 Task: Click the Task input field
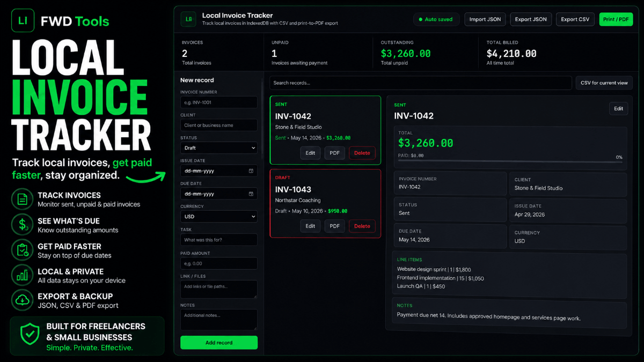[x=219, y=240]
